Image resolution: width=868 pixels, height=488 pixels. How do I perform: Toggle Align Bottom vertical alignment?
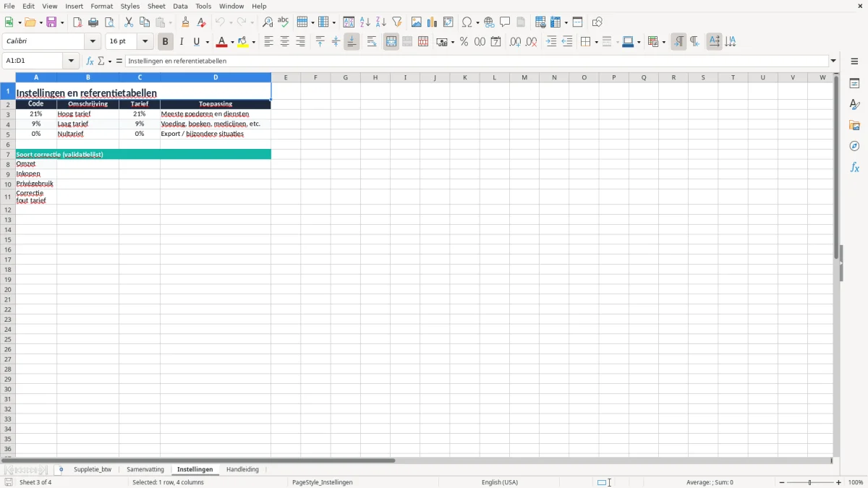click(352, 42)
